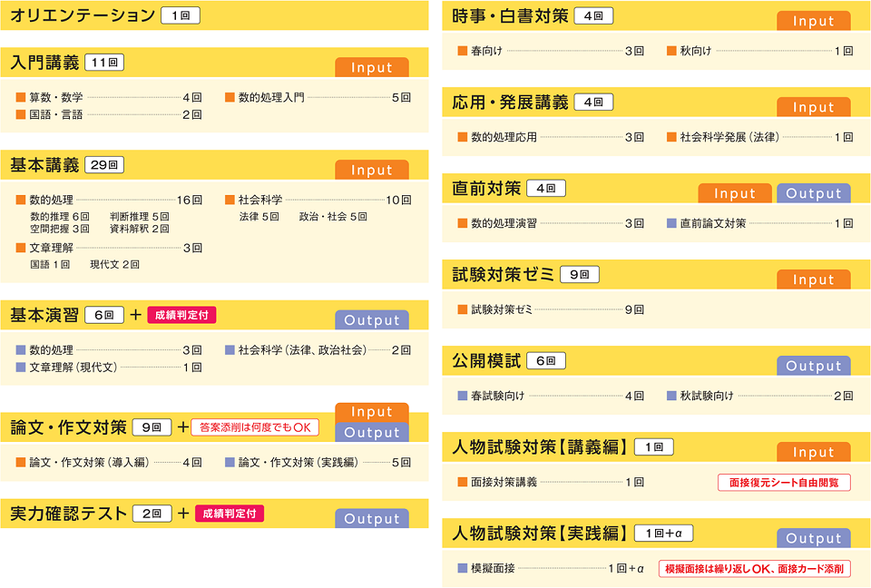871x588 pixels.
Task: Click the 実力確認テスト section title
Action: (68, 514)
